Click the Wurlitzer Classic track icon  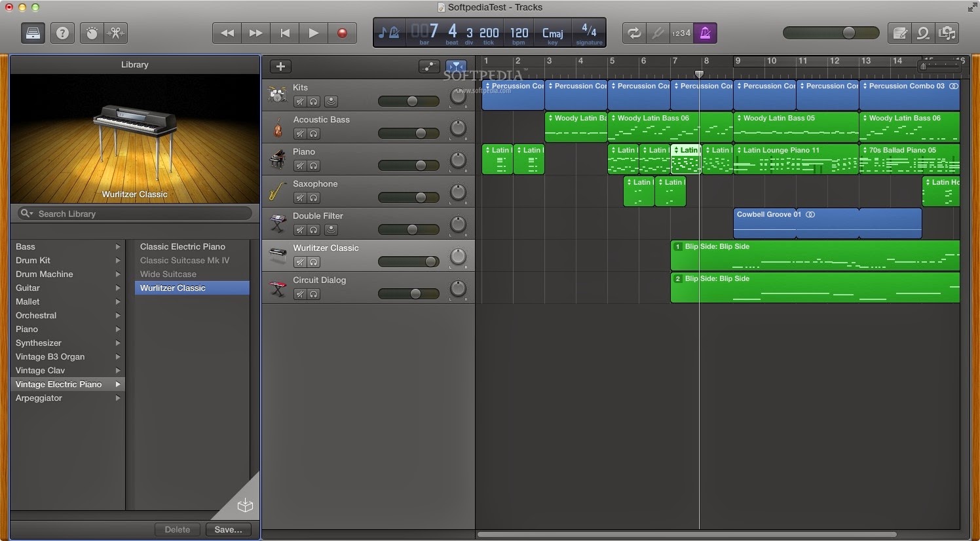coord(278,255)
